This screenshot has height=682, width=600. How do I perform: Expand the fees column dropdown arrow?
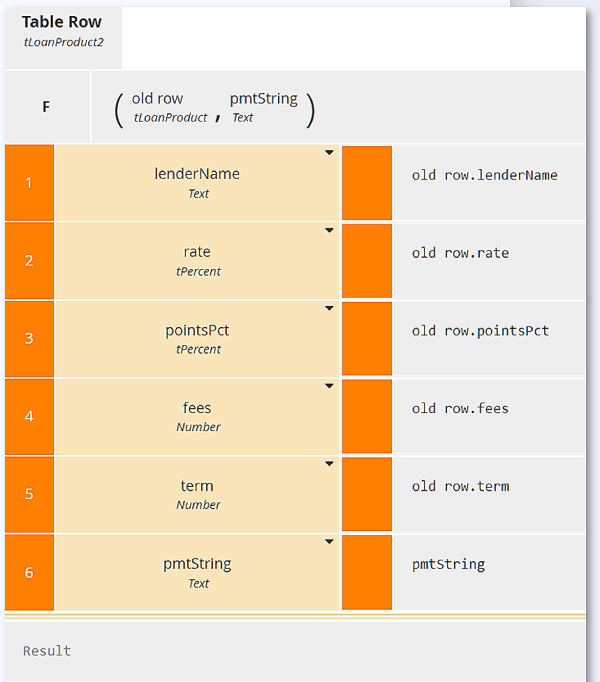coord(329,386)
